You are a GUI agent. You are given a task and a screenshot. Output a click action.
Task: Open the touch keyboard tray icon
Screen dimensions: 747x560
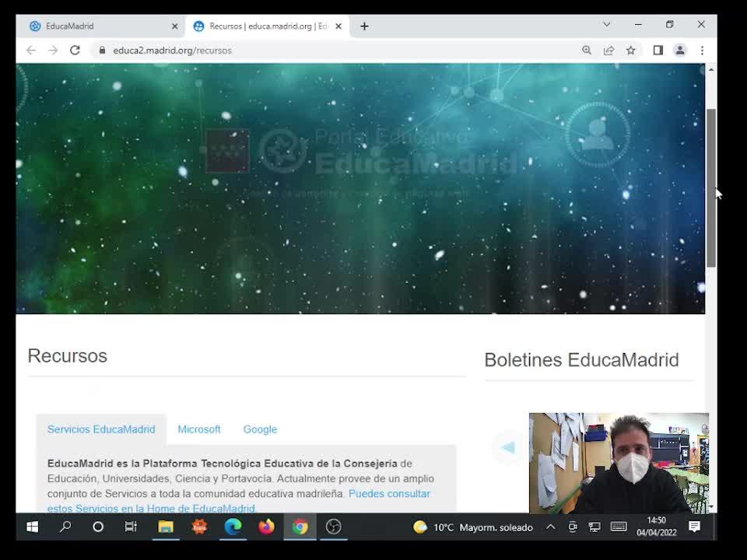tap(619, 527)
